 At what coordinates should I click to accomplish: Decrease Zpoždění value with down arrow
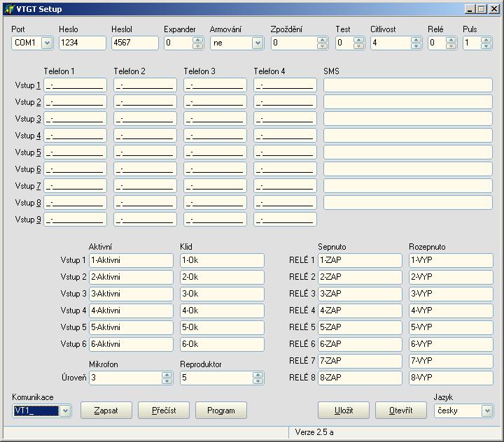(x=322, y=46)
